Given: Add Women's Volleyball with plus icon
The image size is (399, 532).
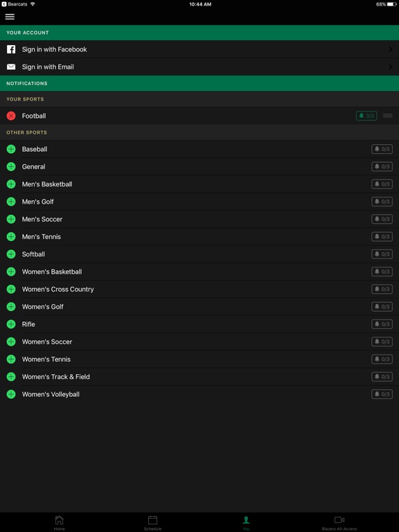Looking at the screenshot, I should click(x=11, y=394).
